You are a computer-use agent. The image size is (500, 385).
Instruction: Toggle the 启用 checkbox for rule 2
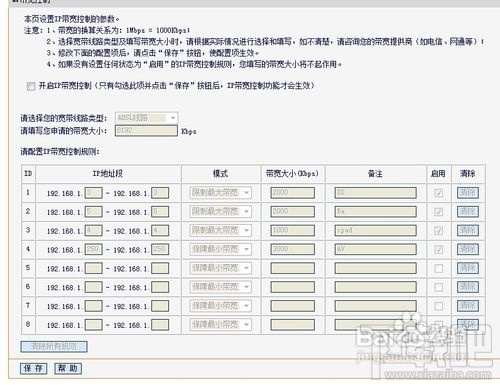(x=439, y=212)
